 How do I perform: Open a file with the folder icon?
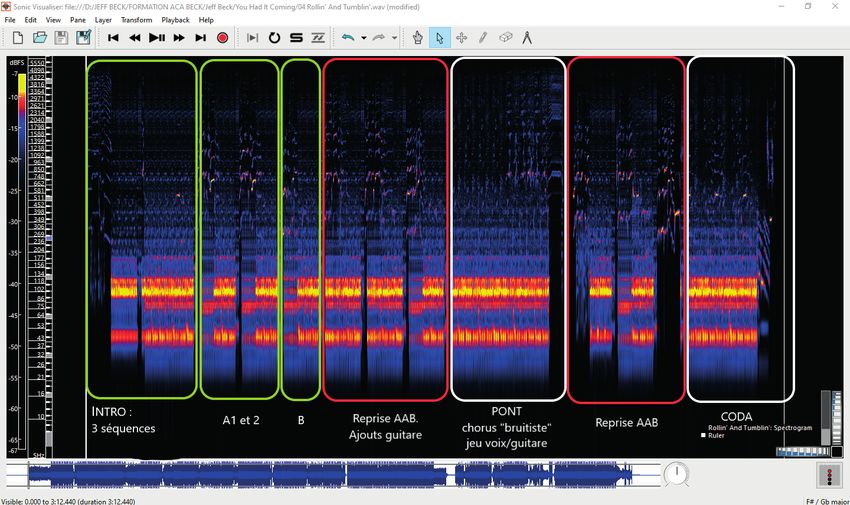click(x=40, y=38)
